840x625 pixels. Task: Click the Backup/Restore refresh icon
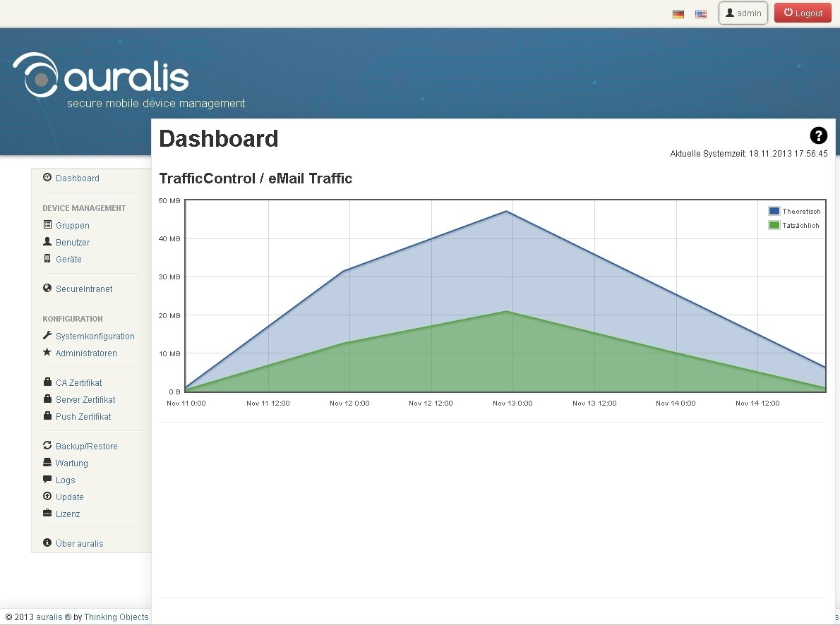(47, 446)
